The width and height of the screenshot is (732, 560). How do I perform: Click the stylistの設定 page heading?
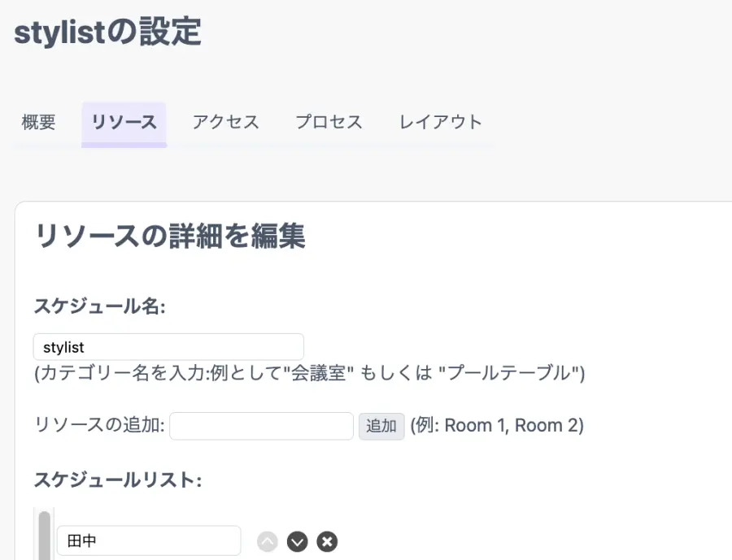click(x=107, y=33)
